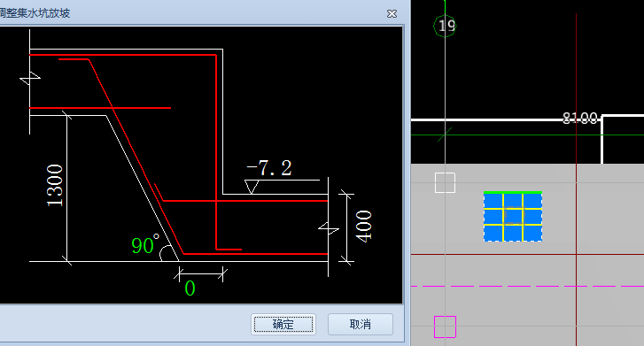644x346 pixels.
Task: Click the 8100 dimension text
Action: coord(580,119)
